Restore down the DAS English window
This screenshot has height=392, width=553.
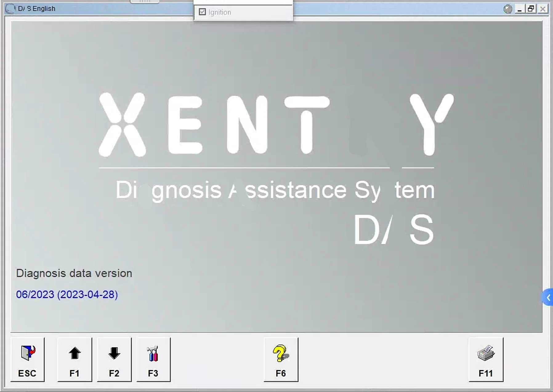pos(531,9)
